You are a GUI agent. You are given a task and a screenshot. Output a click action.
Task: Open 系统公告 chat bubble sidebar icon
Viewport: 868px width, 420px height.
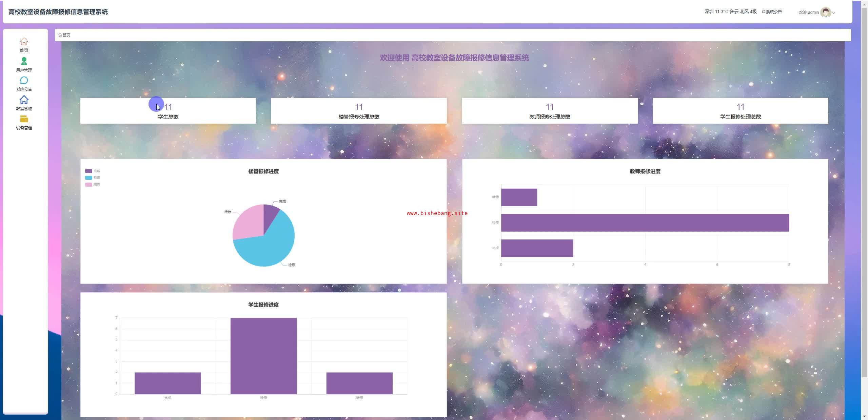coord(24,81)
